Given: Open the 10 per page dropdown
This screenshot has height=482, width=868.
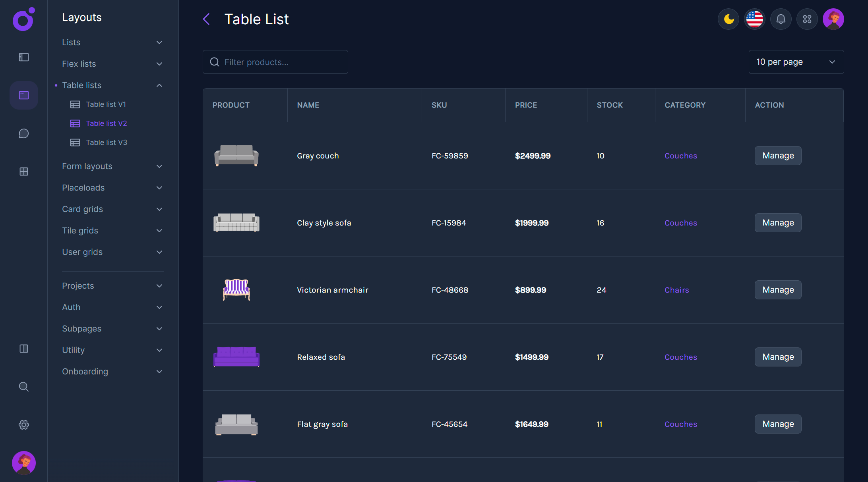Looking at the screenshot, I should [796, 62].
